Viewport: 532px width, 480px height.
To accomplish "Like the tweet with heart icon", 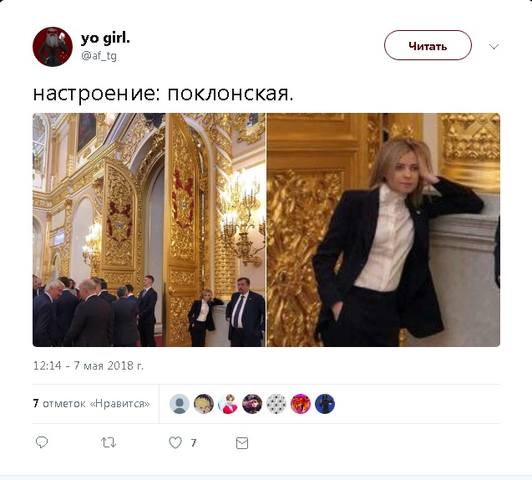I will click(175, 443).
